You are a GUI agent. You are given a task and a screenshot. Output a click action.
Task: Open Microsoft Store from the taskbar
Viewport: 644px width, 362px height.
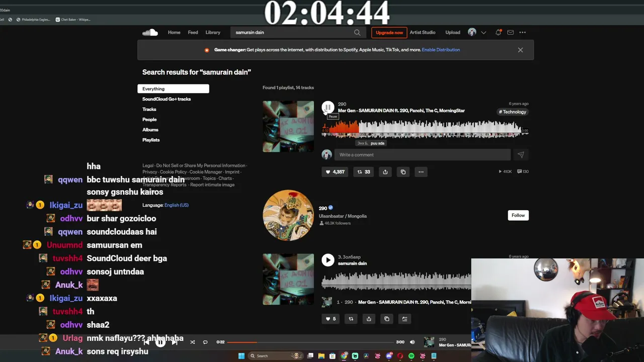333,356
